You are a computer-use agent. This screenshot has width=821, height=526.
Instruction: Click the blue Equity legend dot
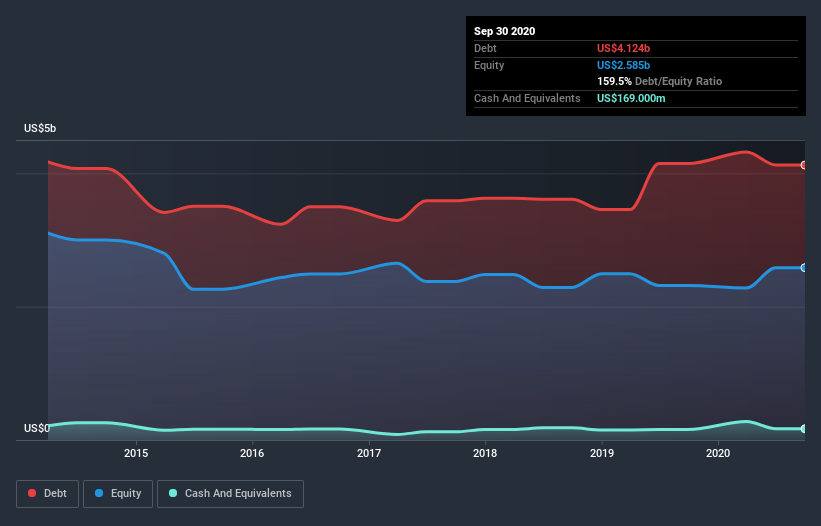tap(99, 493)
